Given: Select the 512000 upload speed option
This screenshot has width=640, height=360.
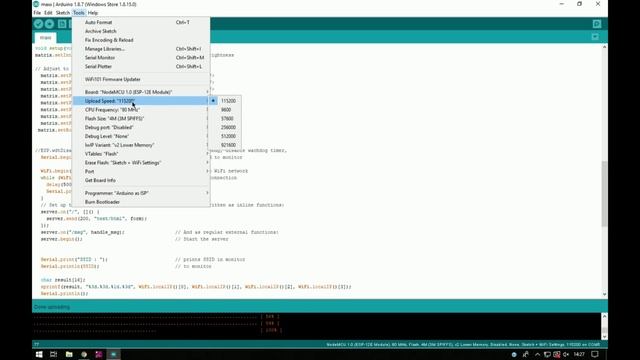Looking at the screenshot, I should point(225,136).
